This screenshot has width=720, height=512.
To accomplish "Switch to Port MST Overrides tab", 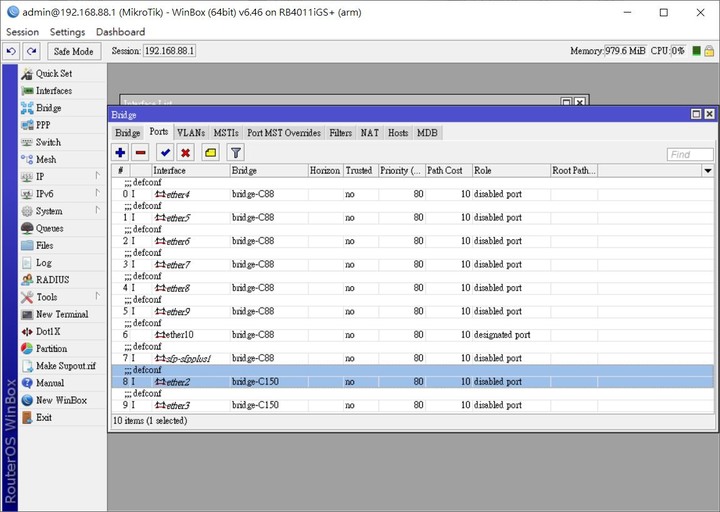I will tap(284, 133).
